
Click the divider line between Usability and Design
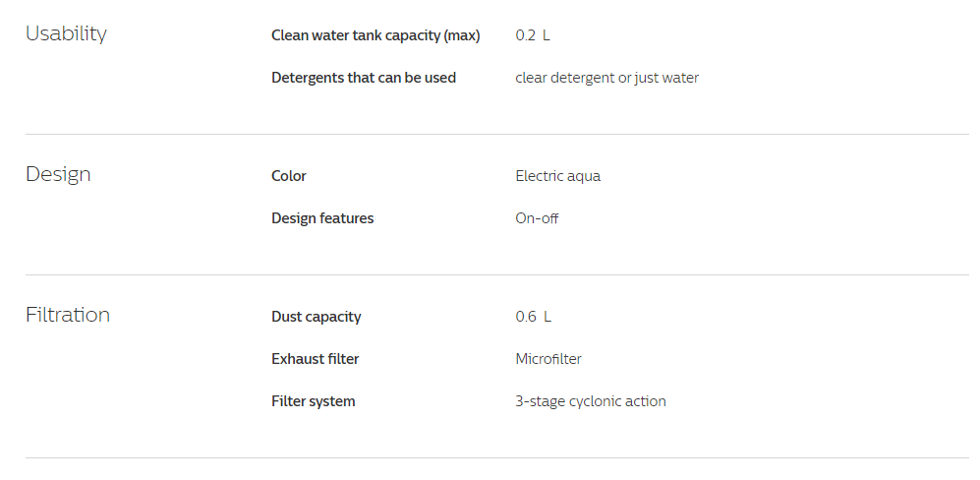496,134
